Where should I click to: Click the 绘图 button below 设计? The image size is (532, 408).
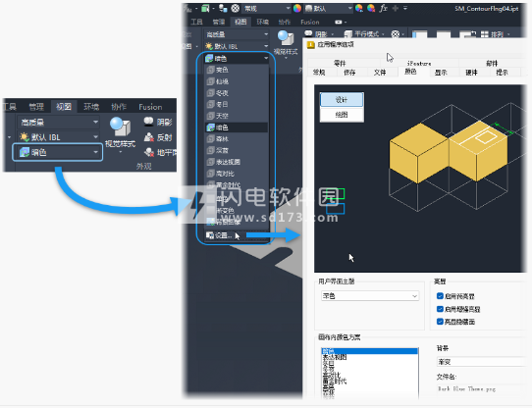(x=342, y=115)
